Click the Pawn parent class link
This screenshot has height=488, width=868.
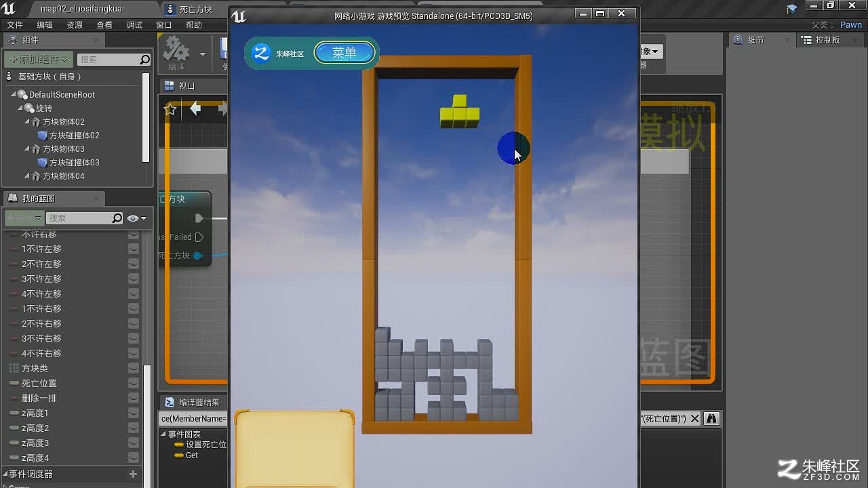tap(851, 25)
